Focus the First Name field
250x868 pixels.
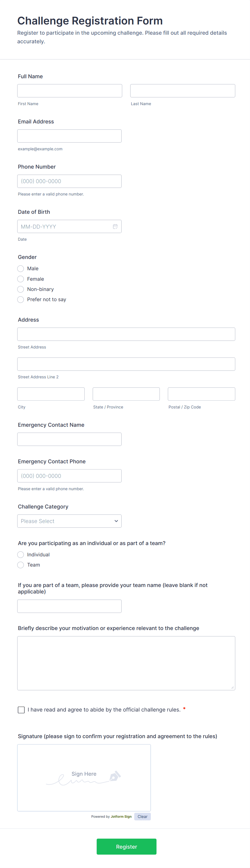tap(70, 91)
